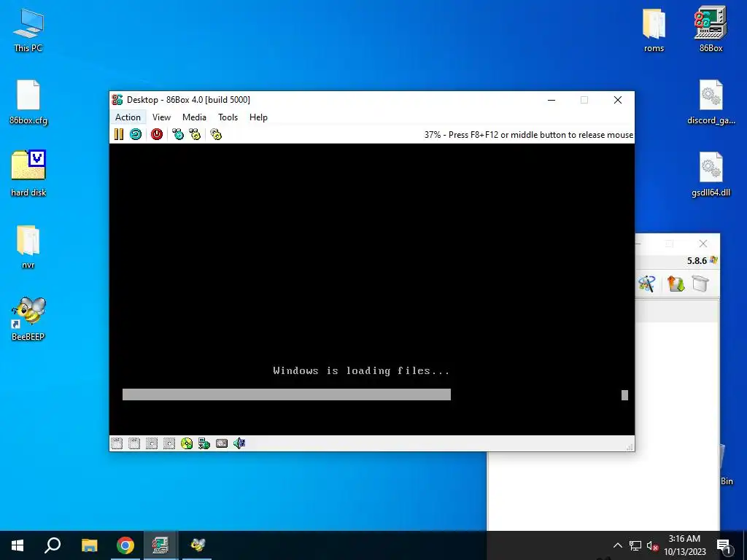The height and width of the screenshot is (560, 747).
Task: Click the teal hard reset toolbar icon
Action: [x=136, y=134]
